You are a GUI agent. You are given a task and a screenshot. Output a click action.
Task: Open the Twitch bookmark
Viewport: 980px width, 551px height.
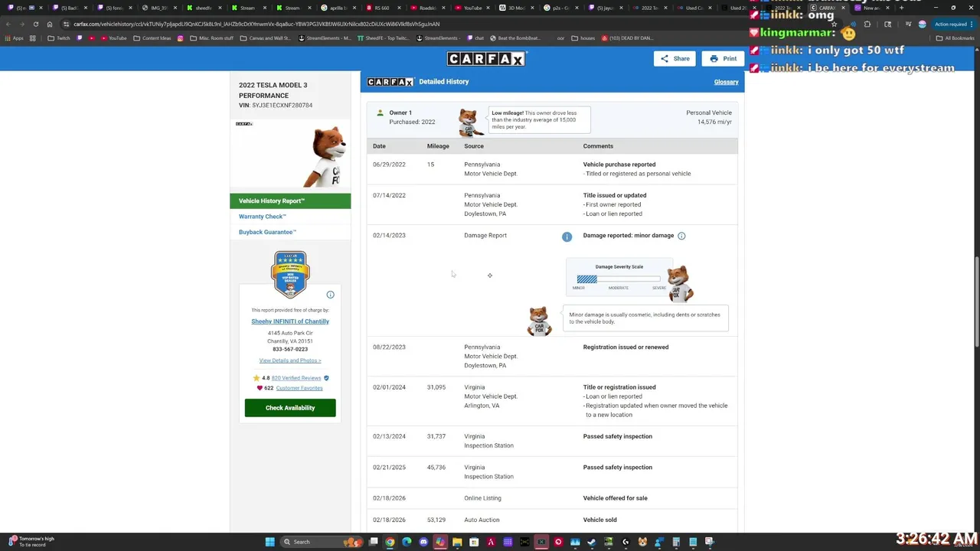pyautogui.click(x=59, y=38)
